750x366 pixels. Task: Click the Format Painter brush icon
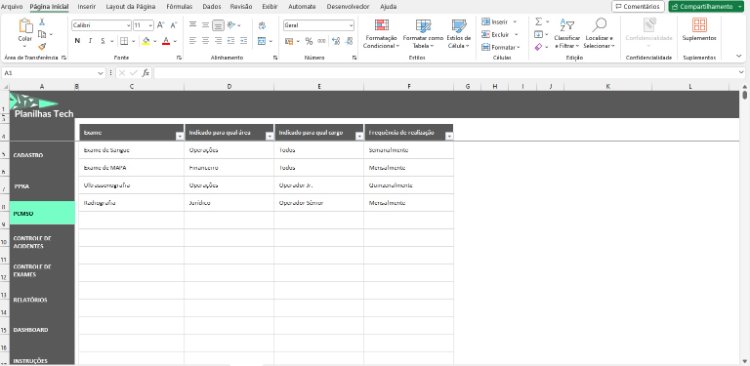point(42,46)
